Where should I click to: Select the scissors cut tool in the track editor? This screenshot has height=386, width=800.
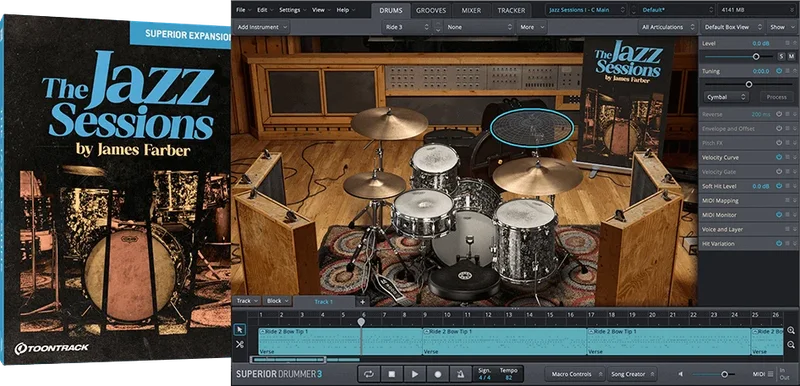point(240,345)
